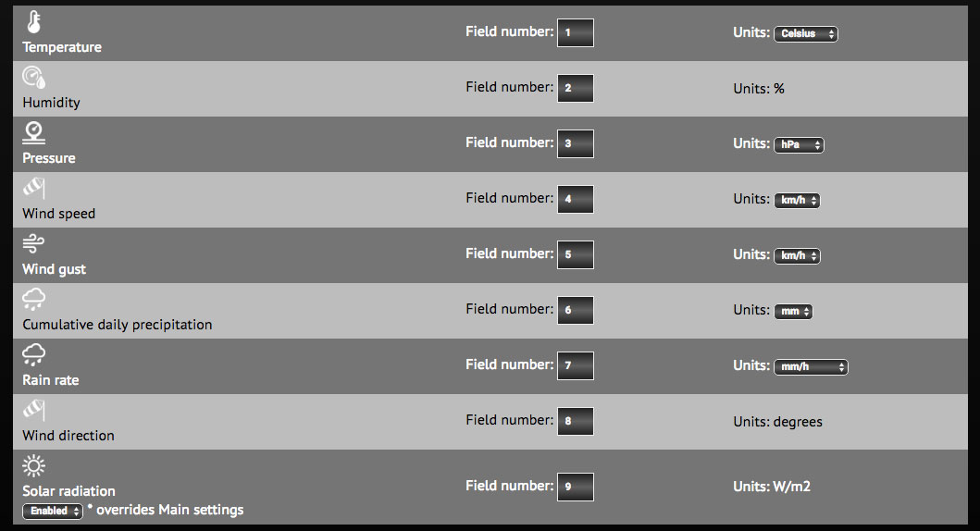Open the Solar radiation Enabled dropdown
Viewport: 980px width, 531px height.
tap(52, 511)
